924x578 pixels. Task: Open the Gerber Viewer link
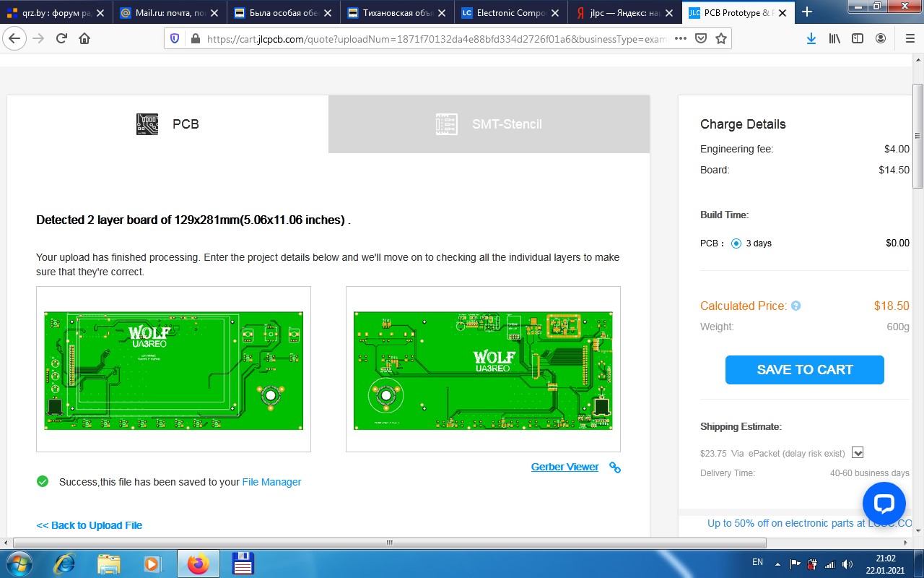coord(565,467)
